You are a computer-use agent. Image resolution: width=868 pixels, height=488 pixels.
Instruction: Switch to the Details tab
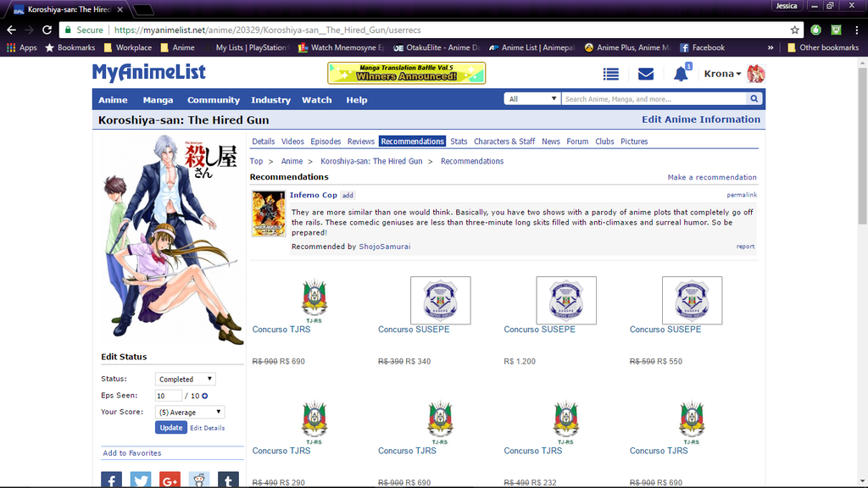(x=264, y=141)
